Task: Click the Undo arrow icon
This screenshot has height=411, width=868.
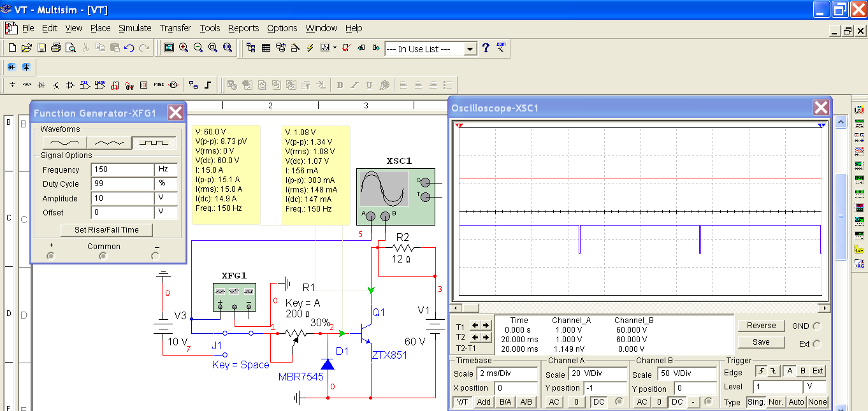Action: [x=129, y=48]
